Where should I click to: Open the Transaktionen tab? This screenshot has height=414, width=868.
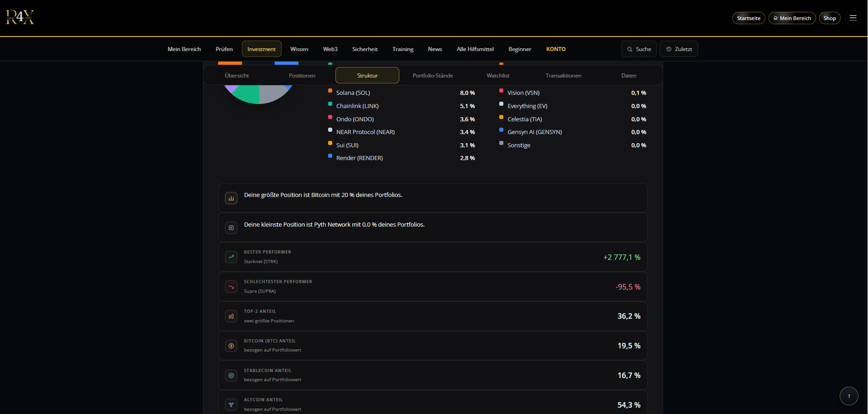563,76
